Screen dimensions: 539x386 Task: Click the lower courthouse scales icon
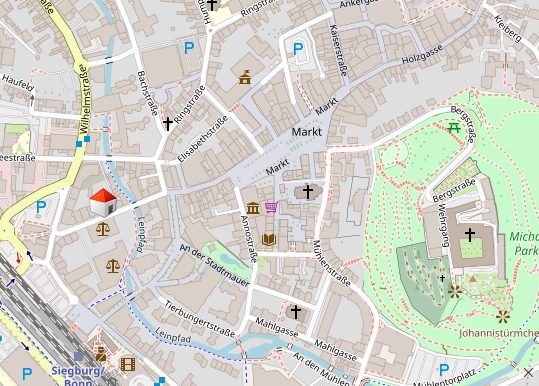(113, 266)
